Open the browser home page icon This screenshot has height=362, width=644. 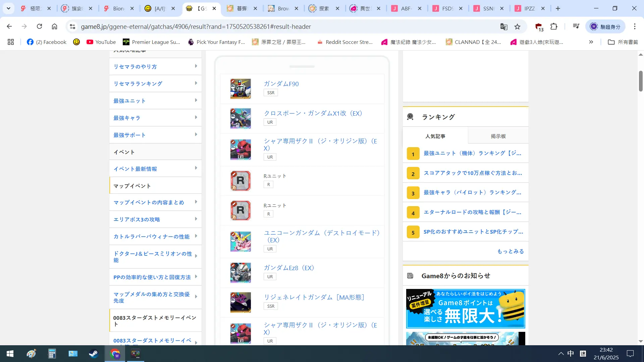pyautogui.click(x=54, y=26)
